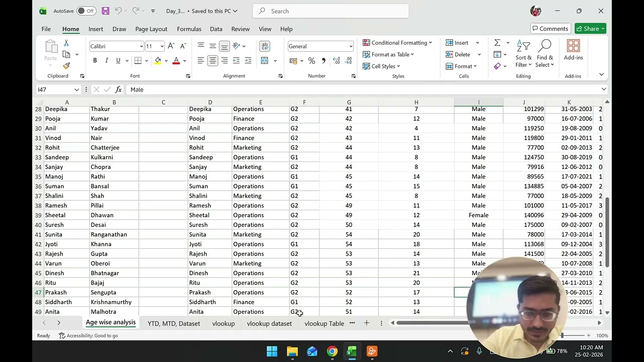Click the Fill down icon

[497, 54]
